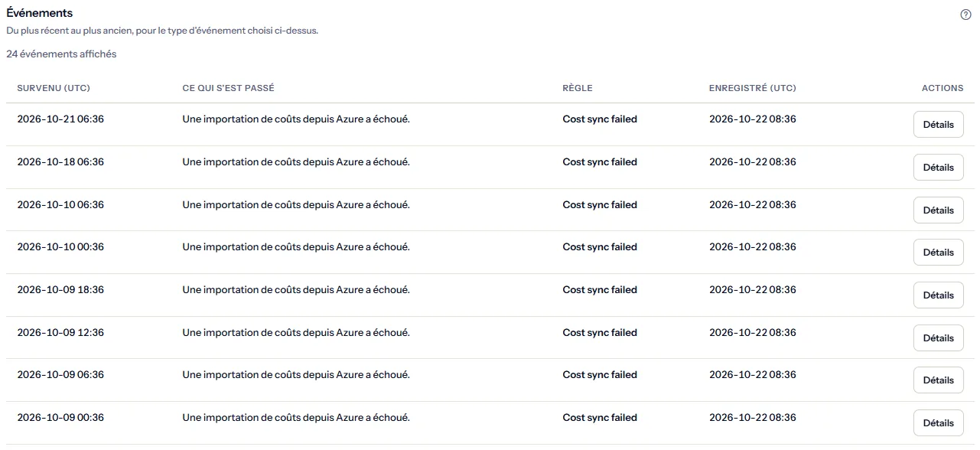The image size is (980, 450).
Task: Click the CE QUI S'EST PASSÉ column header
Action: click(228, 88)
